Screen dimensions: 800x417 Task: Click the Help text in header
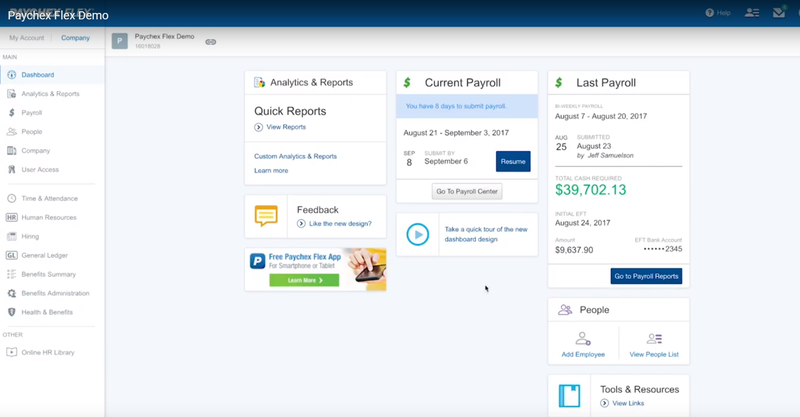[723, 13]
